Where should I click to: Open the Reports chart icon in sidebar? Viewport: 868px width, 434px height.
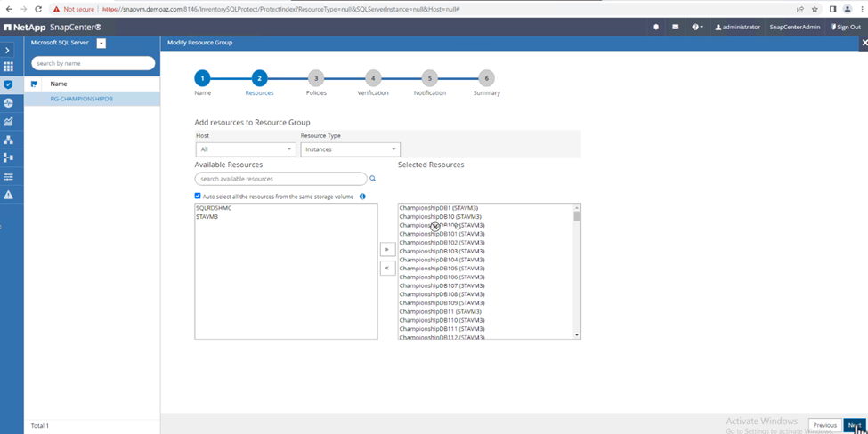(x=8, y=122)
